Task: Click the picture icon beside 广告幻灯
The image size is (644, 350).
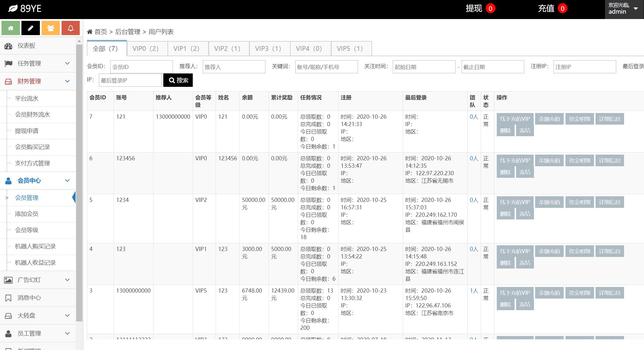Action: click(8, 280)
